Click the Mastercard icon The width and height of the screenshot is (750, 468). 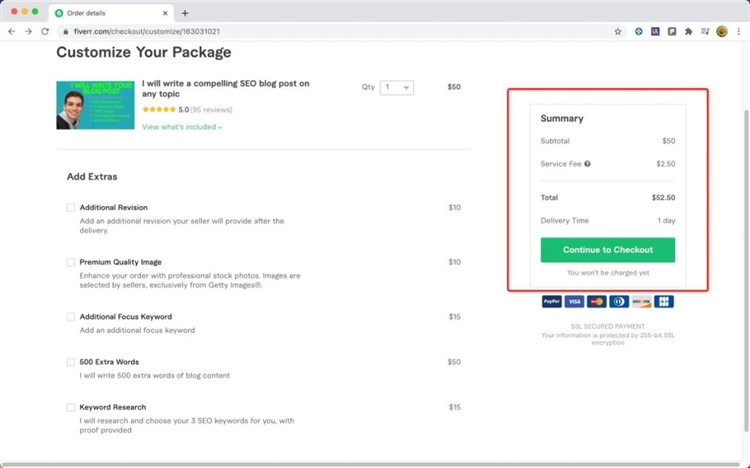tap(597, 301)
